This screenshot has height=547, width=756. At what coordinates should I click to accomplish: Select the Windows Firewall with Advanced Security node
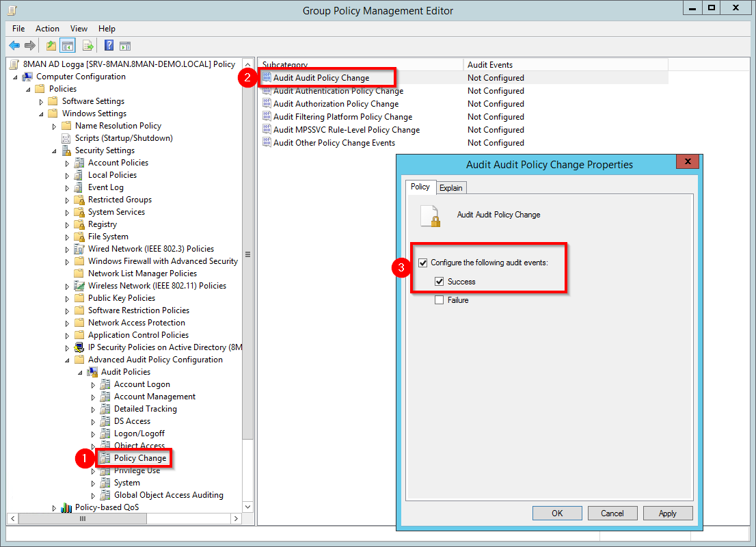pyautogui.click(x=163, y=261)
